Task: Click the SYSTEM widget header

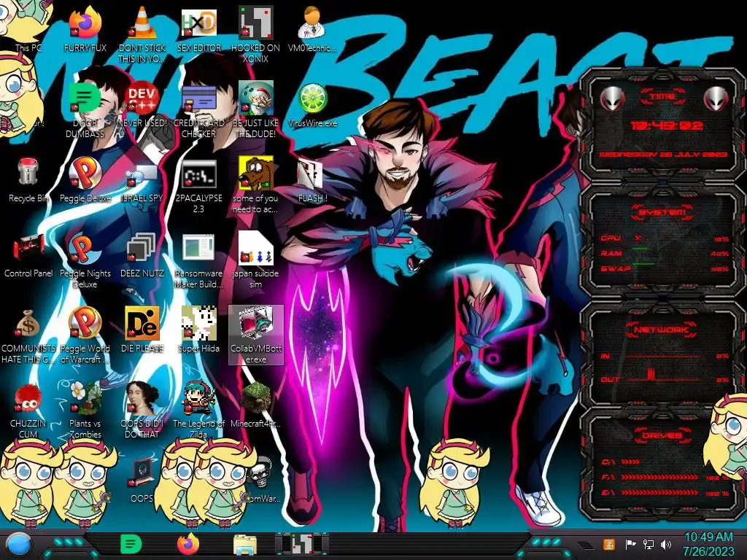Action: pos(662,212)
